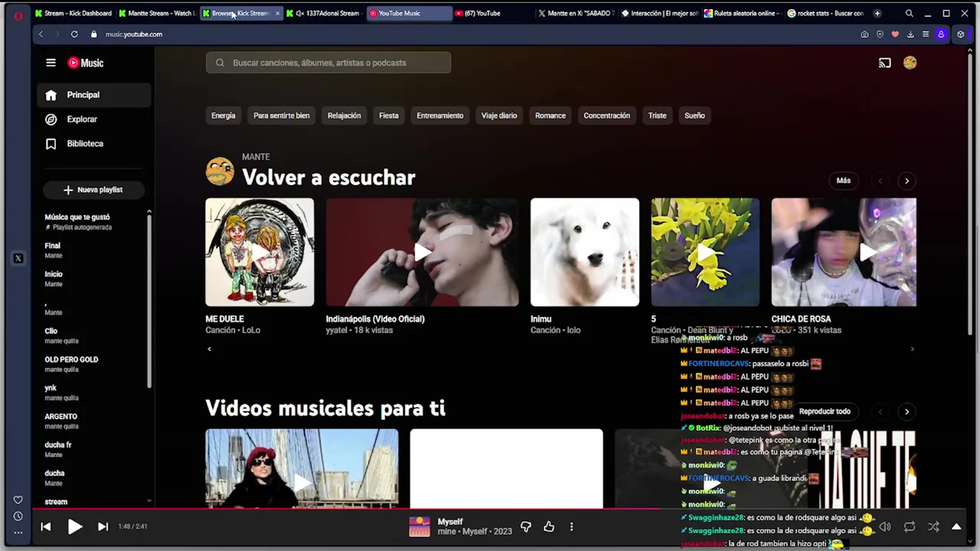Open the extensions cube icon
This screenshot has height=551, width=980.
click(x=961, y=34)
